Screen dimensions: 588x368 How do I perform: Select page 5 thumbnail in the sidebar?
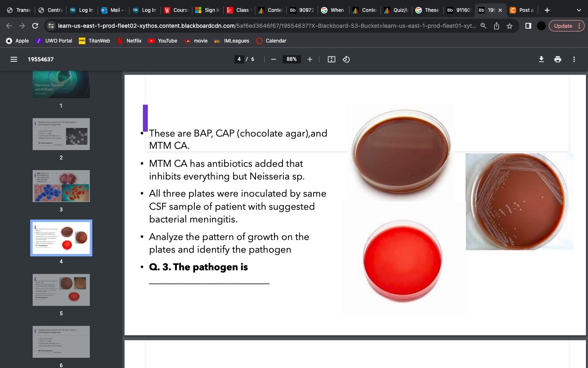pos(61,290)
